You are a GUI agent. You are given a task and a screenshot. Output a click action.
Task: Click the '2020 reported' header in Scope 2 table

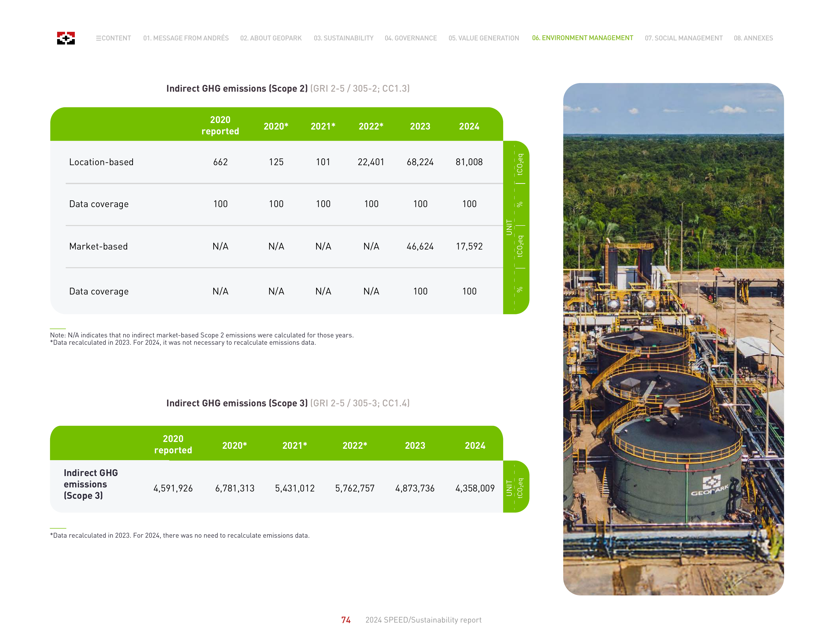tap(220, 126)
